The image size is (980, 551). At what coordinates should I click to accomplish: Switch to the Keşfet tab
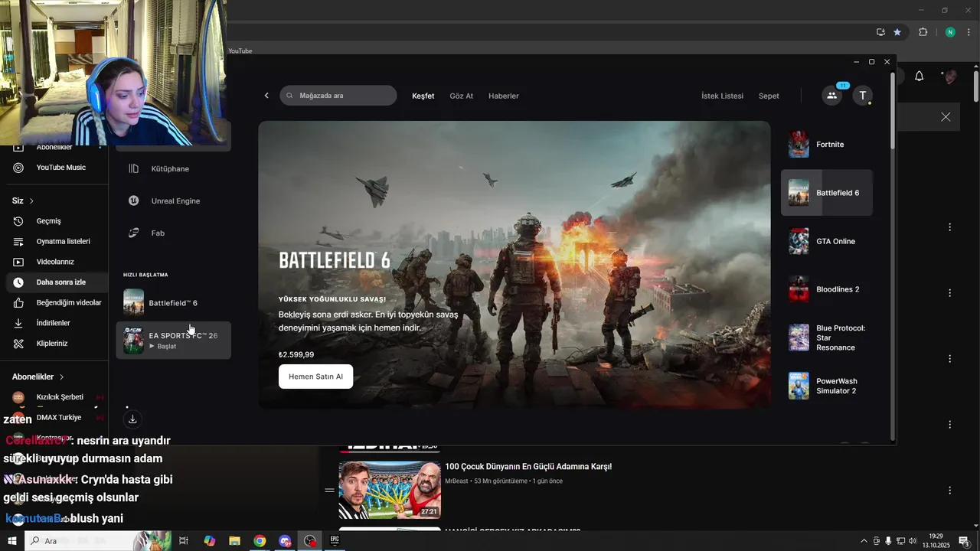coord(423,96)
